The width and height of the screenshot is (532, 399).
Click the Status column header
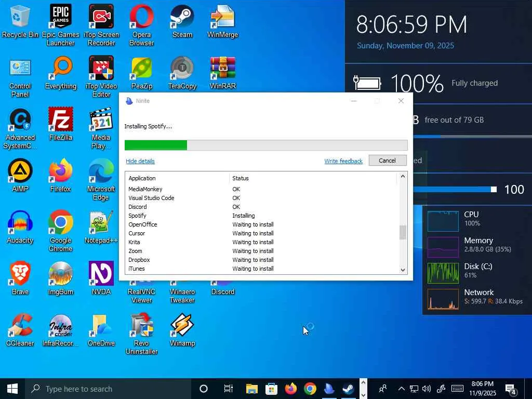pos(313,178)
